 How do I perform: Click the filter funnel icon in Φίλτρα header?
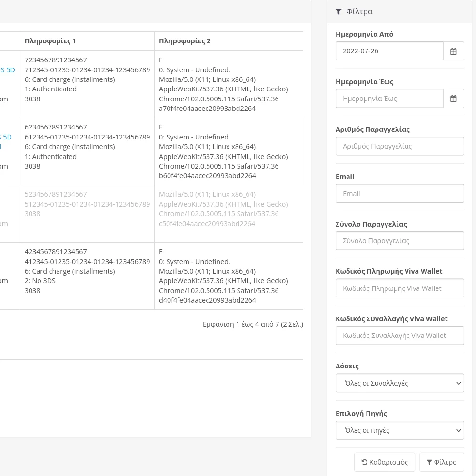tap(338, 11)
